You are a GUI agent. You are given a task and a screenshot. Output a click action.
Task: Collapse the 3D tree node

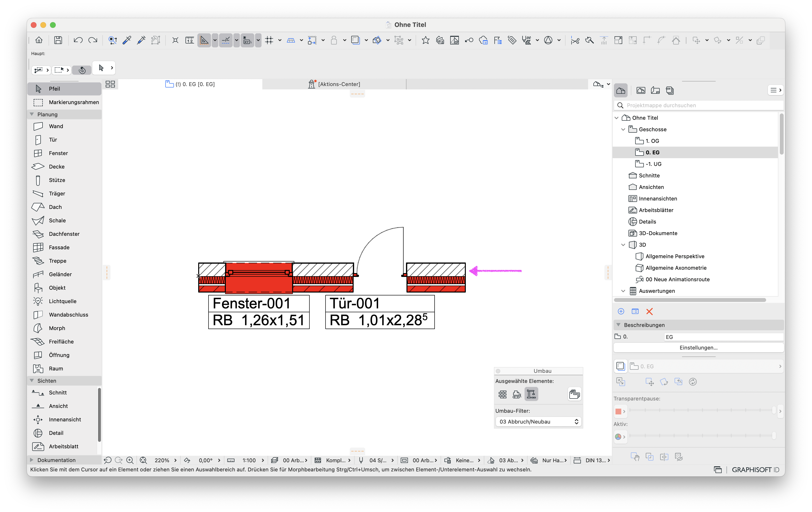pyautogui.click(x=623, y=245)
